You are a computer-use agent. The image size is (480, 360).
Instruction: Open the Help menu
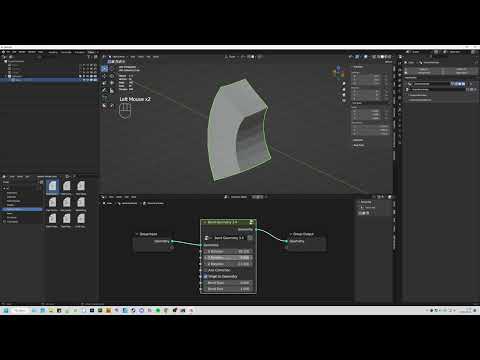click(x=41, y=52)
